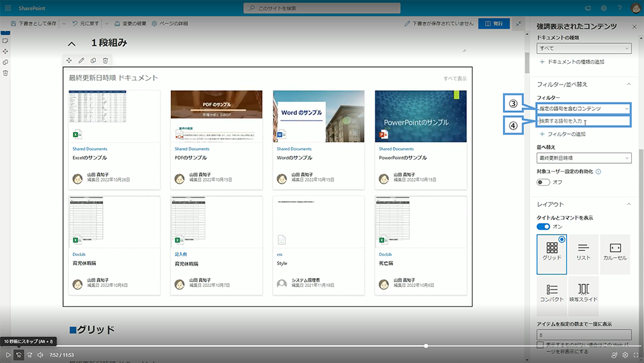Open the help question mark icon
The image size is (644, 363).
click(620, 8)
